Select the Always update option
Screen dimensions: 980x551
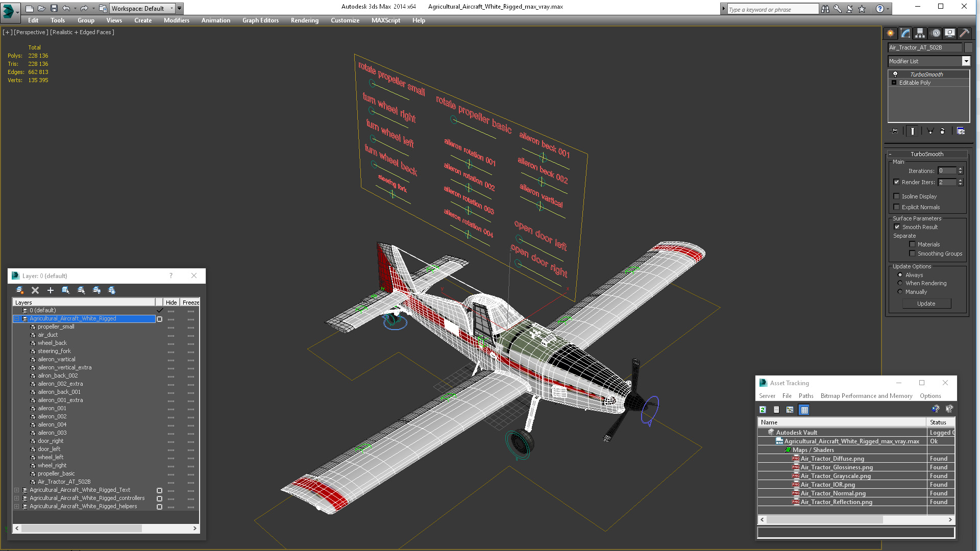900,275
